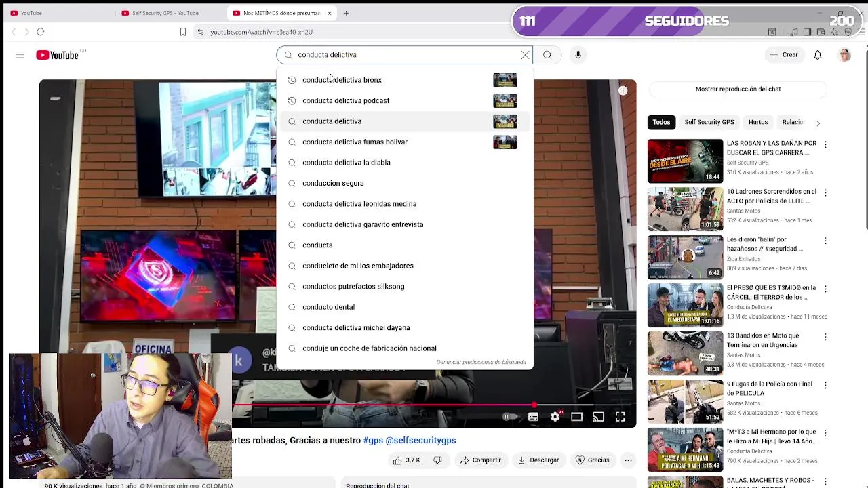The width and height of the screenshot is (868, 488).
Task: Click Mostrar reproducción del chat button
Action: pos(738,89)
